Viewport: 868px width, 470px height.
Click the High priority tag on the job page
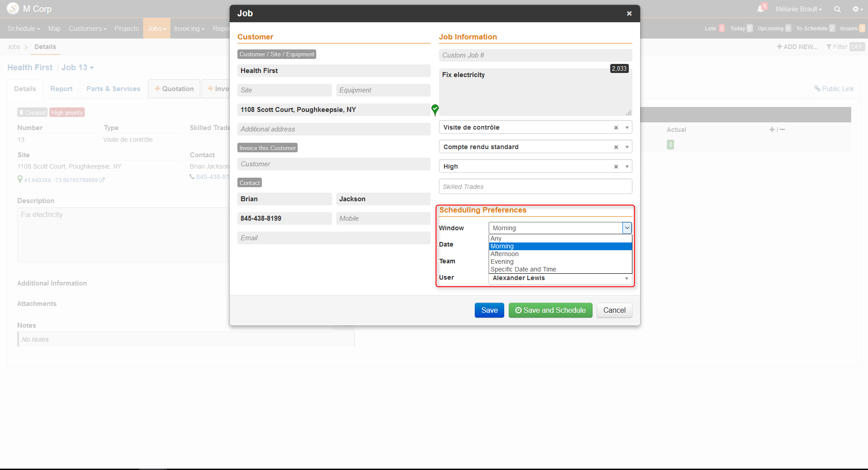(x=67, y=112)
